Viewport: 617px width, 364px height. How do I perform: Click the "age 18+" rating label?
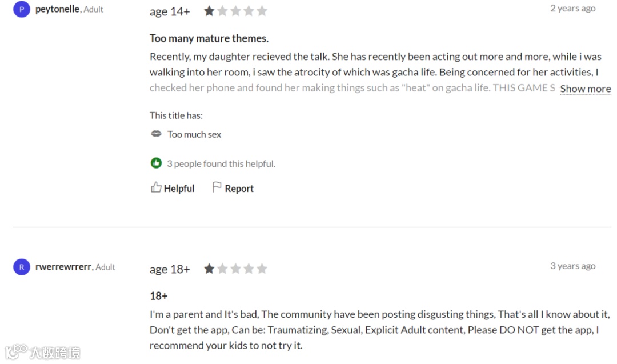coord(170,269)
